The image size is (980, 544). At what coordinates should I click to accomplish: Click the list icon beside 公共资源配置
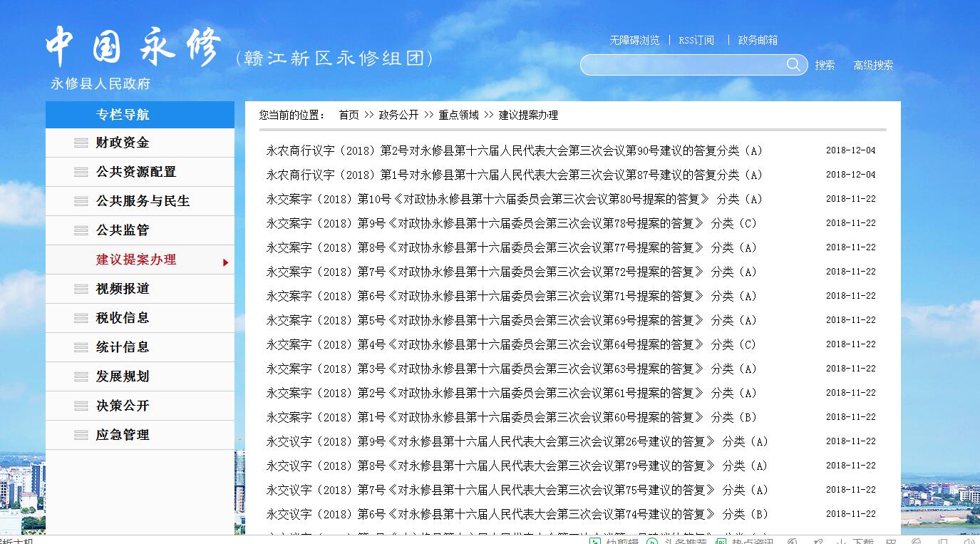click(x=81, y=173)
